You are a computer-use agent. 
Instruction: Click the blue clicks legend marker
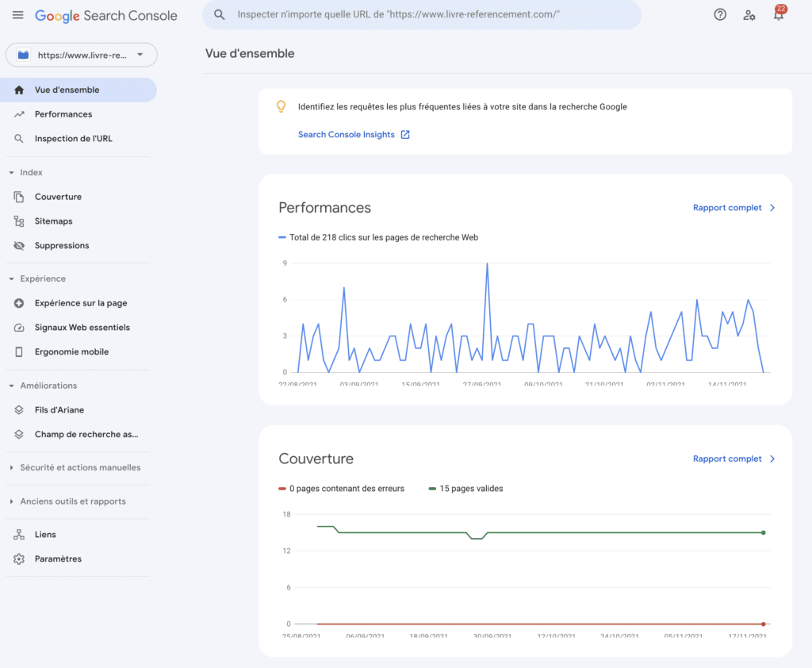(282, 237)
